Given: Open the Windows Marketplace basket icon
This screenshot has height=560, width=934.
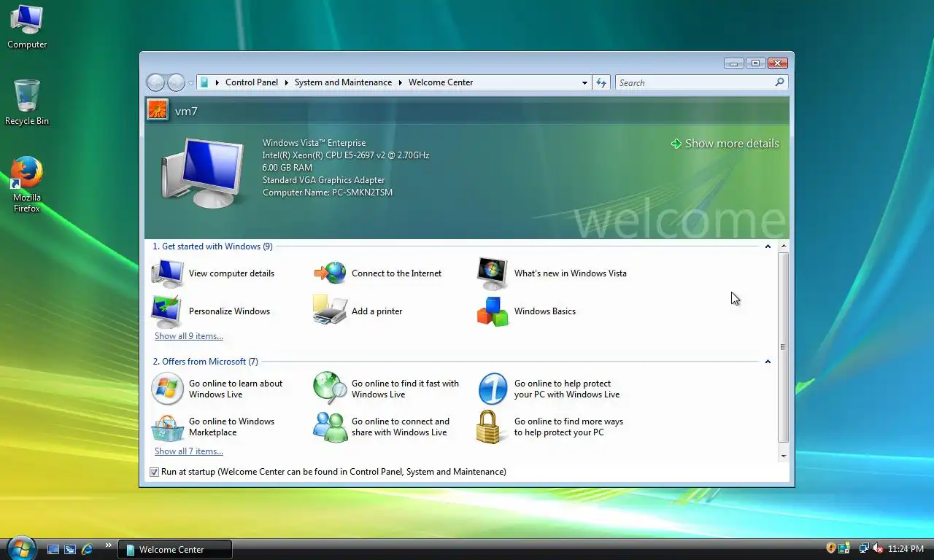Looking at the screenshot, I should pyautogui.click(x=167, y=427).
